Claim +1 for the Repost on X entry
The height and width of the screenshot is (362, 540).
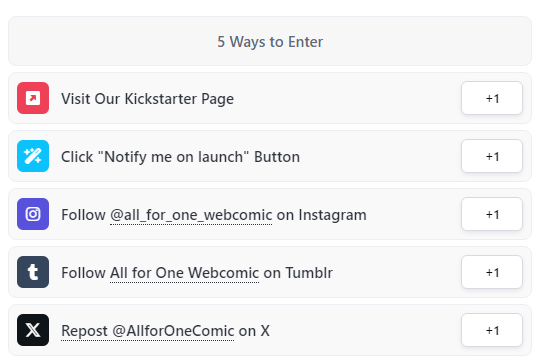[x=492, y=330]
